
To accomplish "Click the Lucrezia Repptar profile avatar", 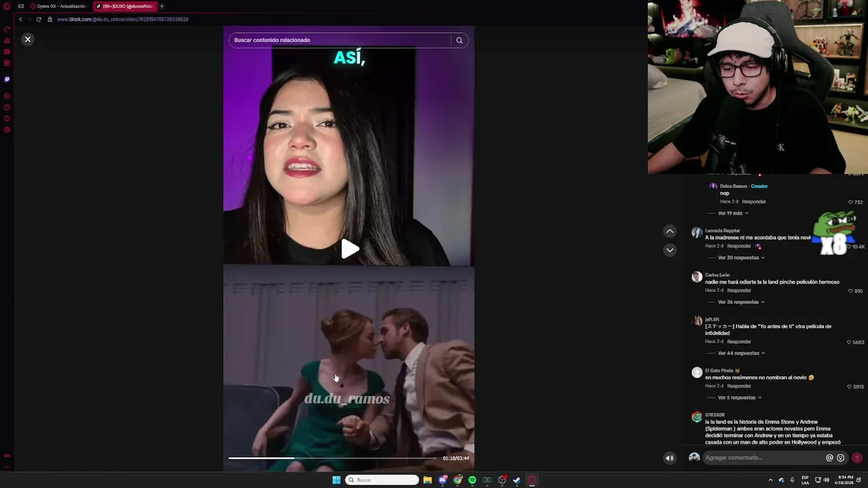I will coord(696,232).
